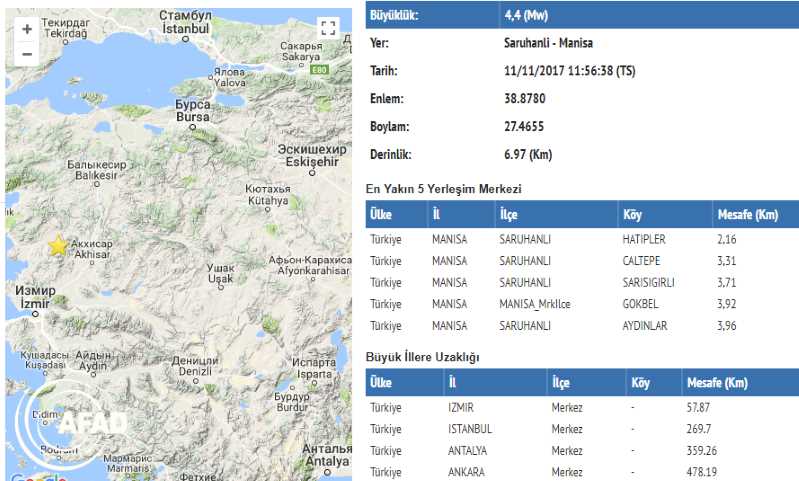Toggle fullscreen map view
Viewport: 799px width, 481px height.
point(328,28)
